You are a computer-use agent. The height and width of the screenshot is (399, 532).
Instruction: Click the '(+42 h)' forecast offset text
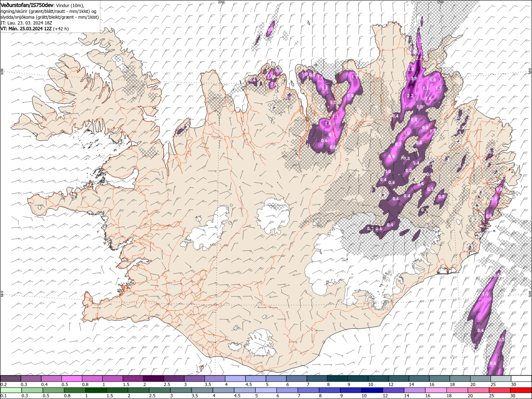click(x=61, y=29)
